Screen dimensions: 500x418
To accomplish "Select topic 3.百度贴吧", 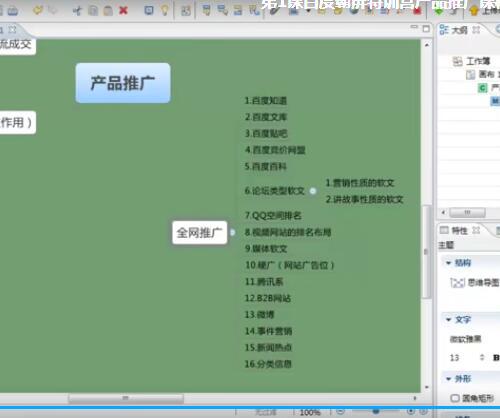I will [266, 134].
